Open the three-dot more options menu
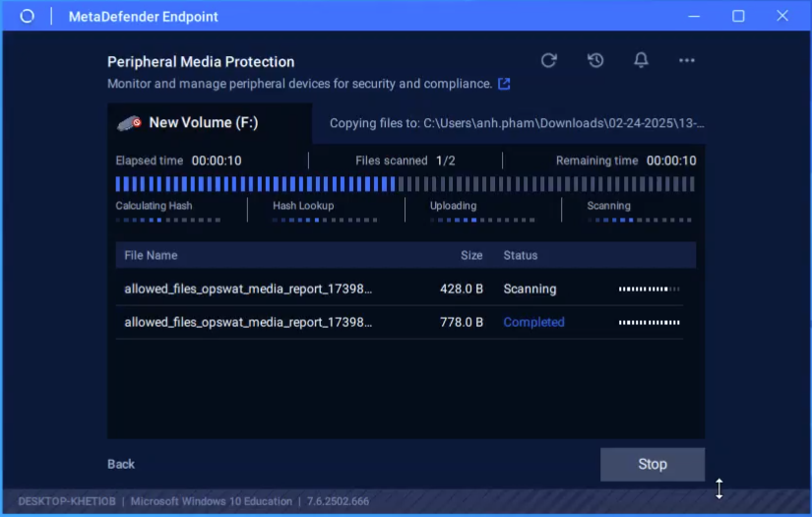The image size is (812, 517). (687, 61)
